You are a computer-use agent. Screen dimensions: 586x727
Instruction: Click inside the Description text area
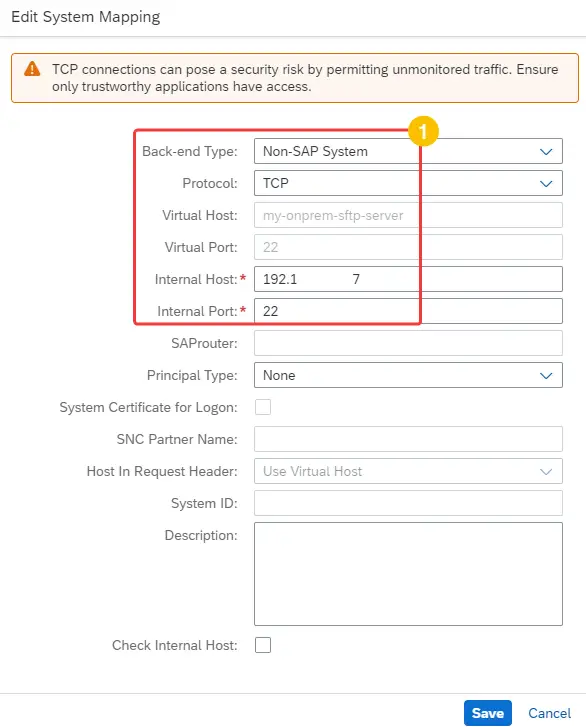click(x=408, y=574)
